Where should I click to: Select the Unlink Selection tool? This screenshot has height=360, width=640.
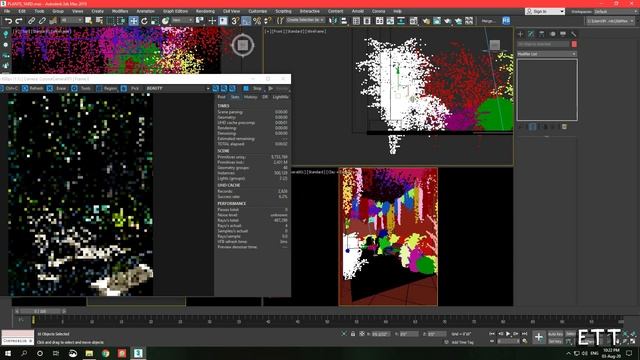(42, 20)
